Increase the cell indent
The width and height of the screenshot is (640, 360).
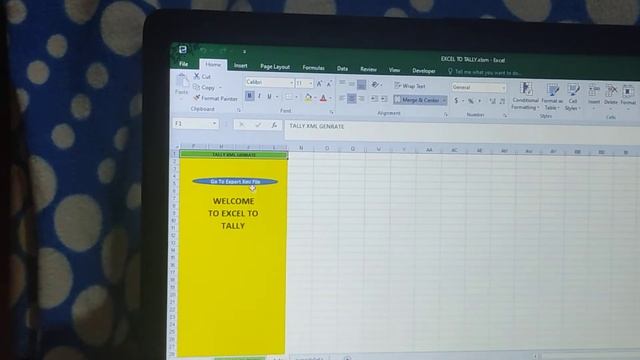click(x=383, y=99)
